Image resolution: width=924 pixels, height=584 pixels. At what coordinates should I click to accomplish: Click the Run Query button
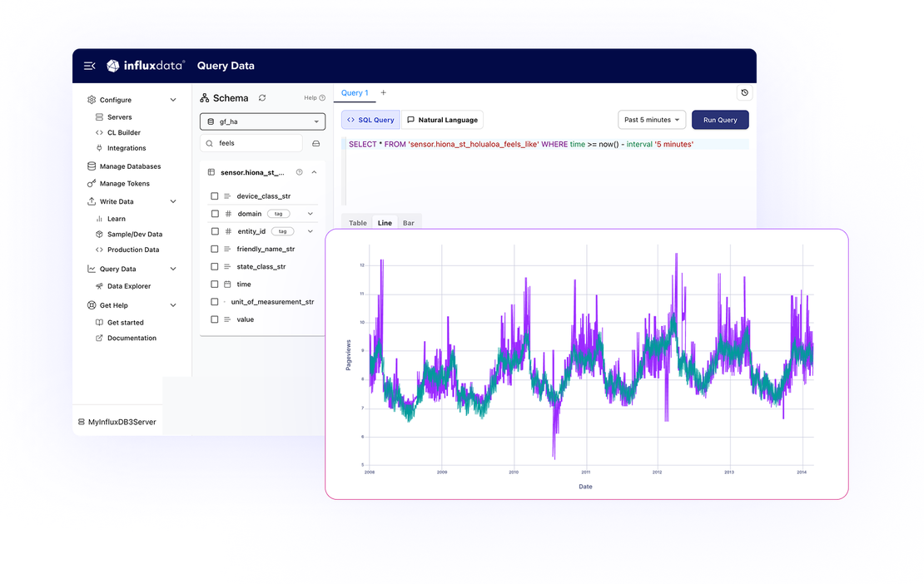pyautogui.click(x=719, y=119)
